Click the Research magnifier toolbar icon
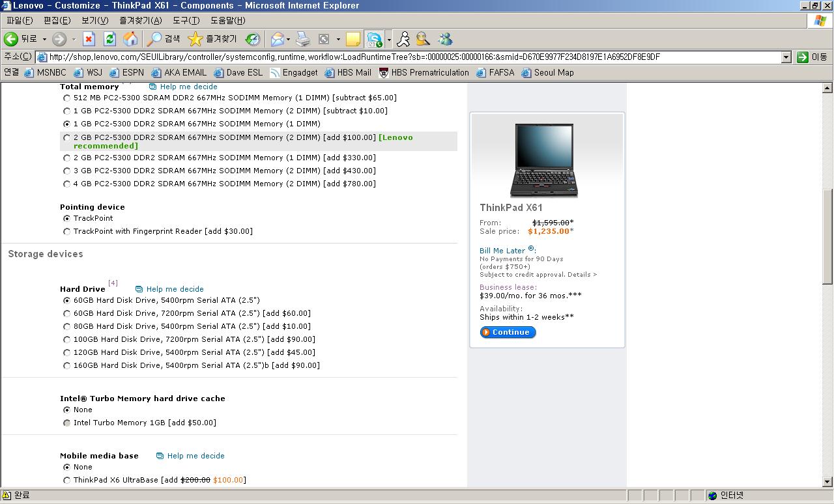834x504 pixels. tap(424, 39)
